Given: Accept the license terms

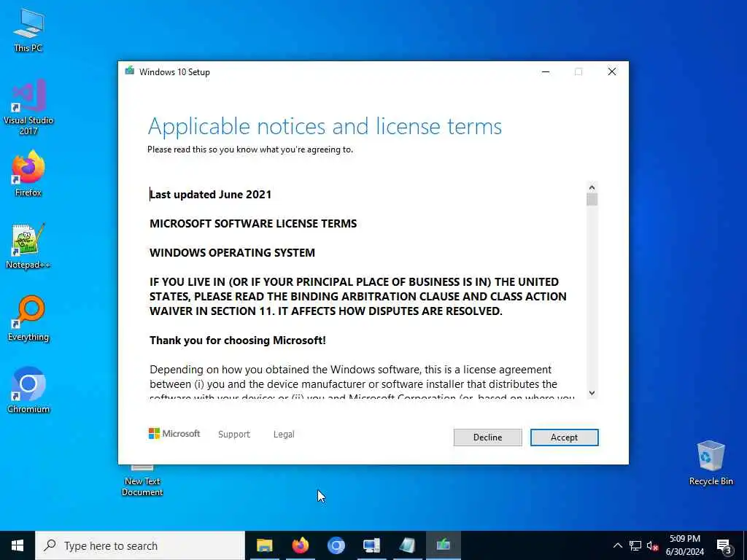Looking at the screenshot, I should tap(564, 437).
